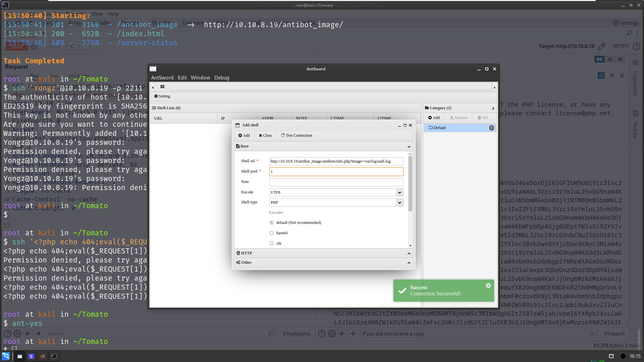The image size is (644, 362).
Task: Click Burp response search help icon
Action: pos(322,334)
